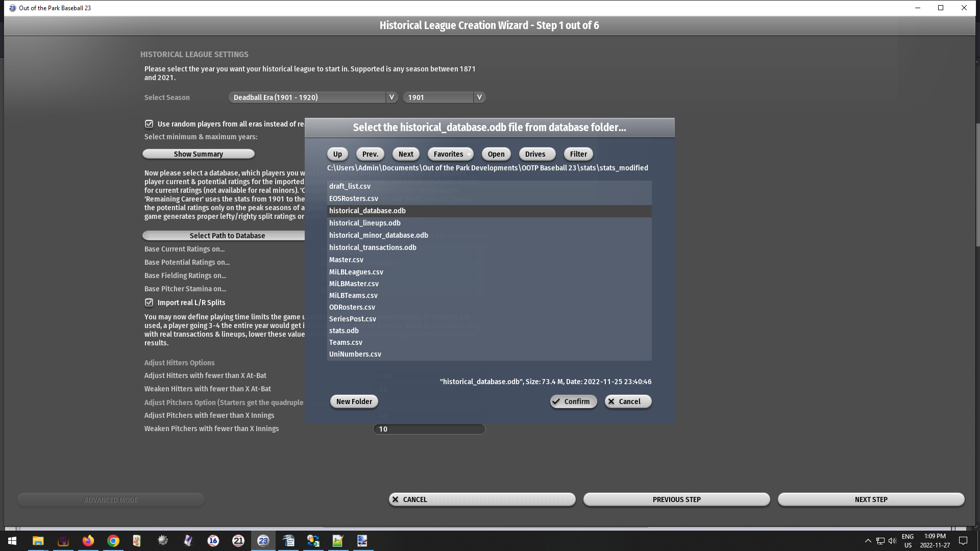Open the Minesweeper mine taskbar icon
980x551 pixels.
click(x=163, y=541)
